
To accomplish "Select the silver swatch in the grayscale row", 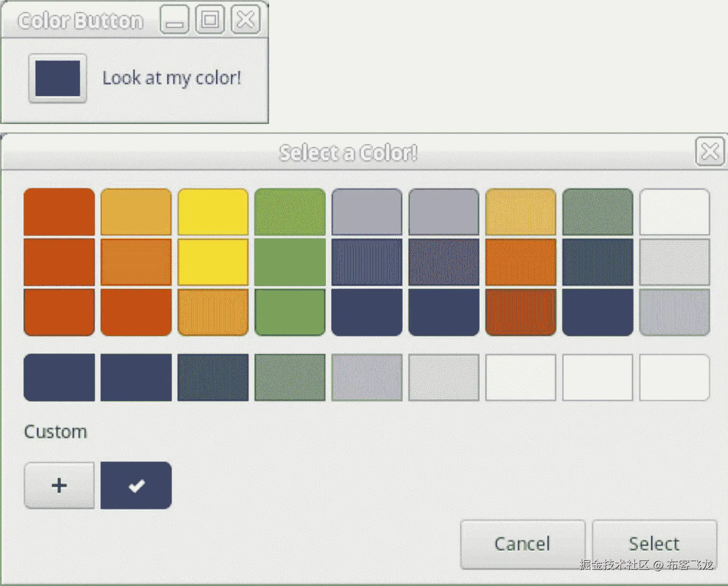I will coord(367,378).
